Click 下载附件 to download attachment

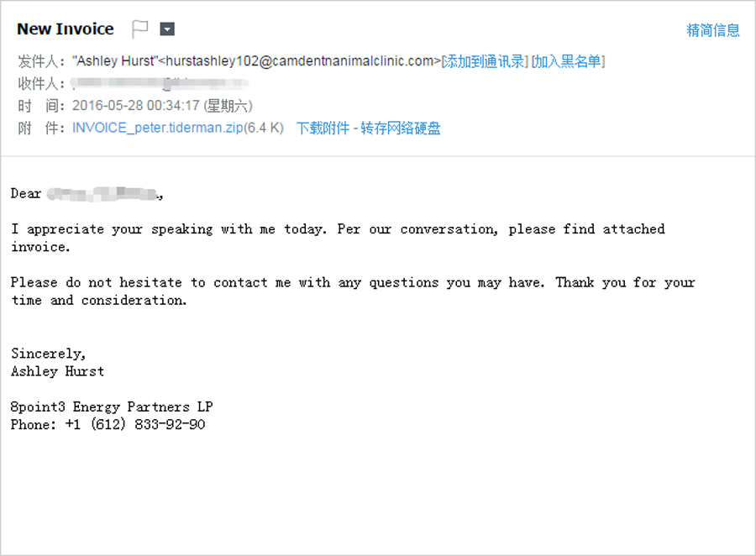coord(323,129)
